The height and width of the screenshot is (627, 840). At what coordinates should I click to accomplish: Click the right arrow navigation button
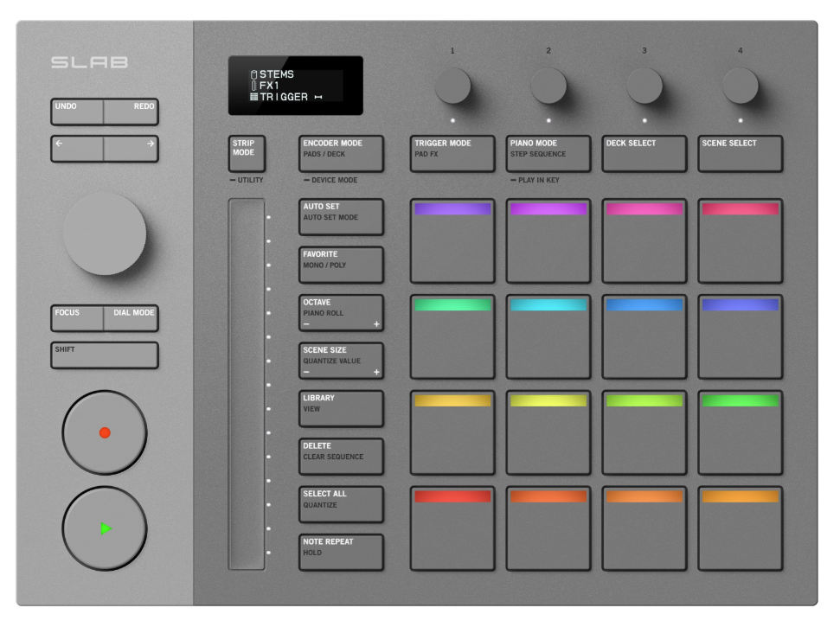point(131,148)
